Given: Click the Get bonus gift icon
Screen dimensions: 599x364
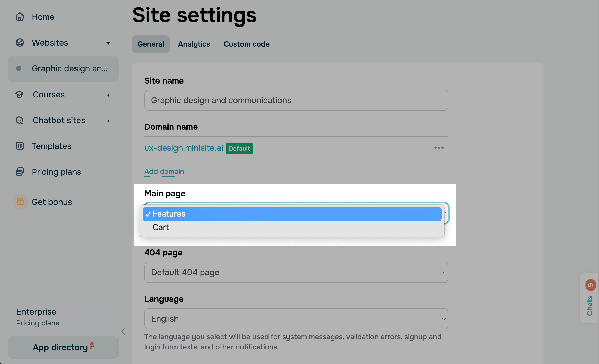Looking at the screenshot, I should 20,202.
